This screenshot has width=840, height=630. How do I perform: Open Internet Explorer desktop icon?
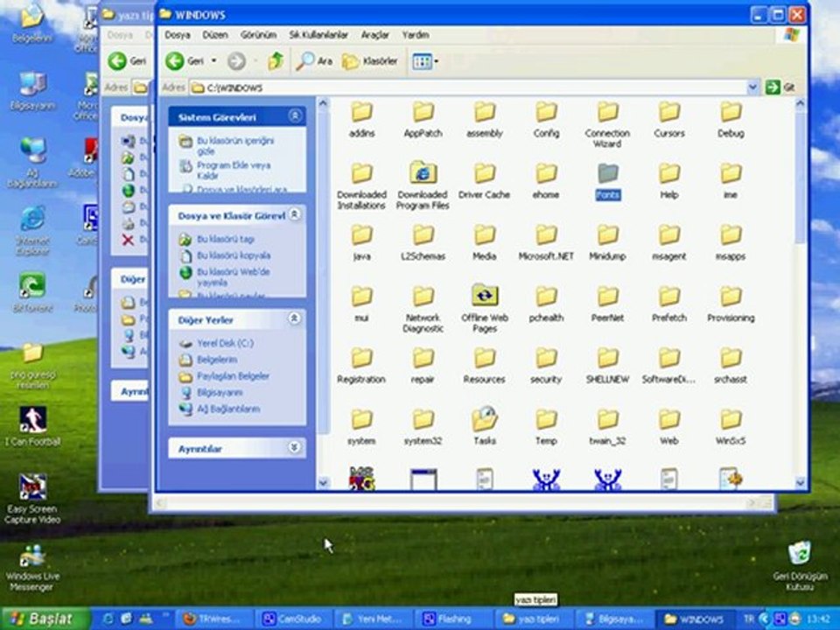[32, 231]
